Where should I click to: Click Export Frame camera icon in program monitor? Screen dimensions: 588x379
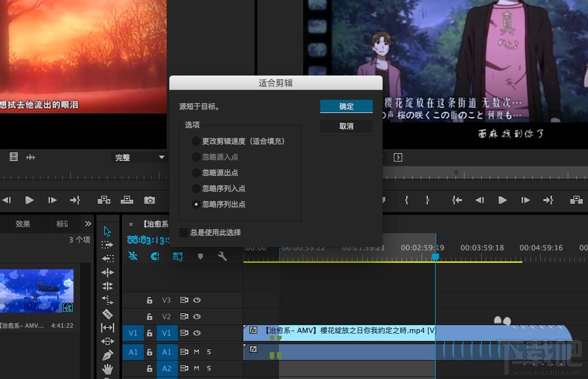click(150, 200)
